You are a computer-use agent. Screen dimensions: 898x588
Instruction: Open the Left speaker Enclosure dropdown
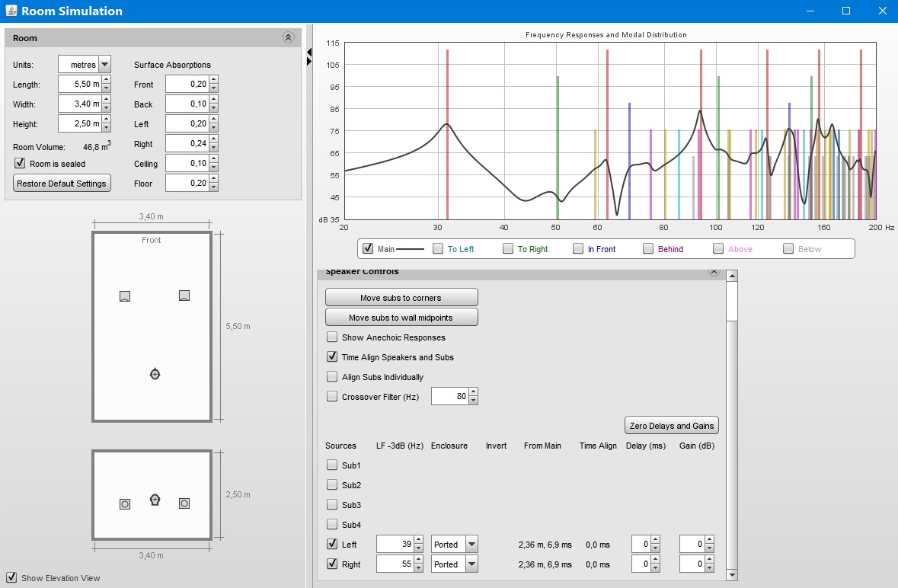click(471, 545)
